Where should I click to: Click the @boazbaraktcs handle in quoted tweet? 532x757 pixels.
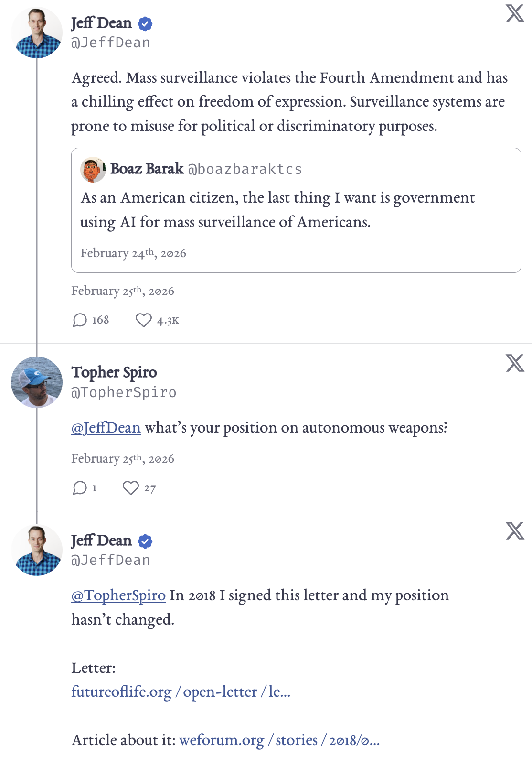click(245, 169)
